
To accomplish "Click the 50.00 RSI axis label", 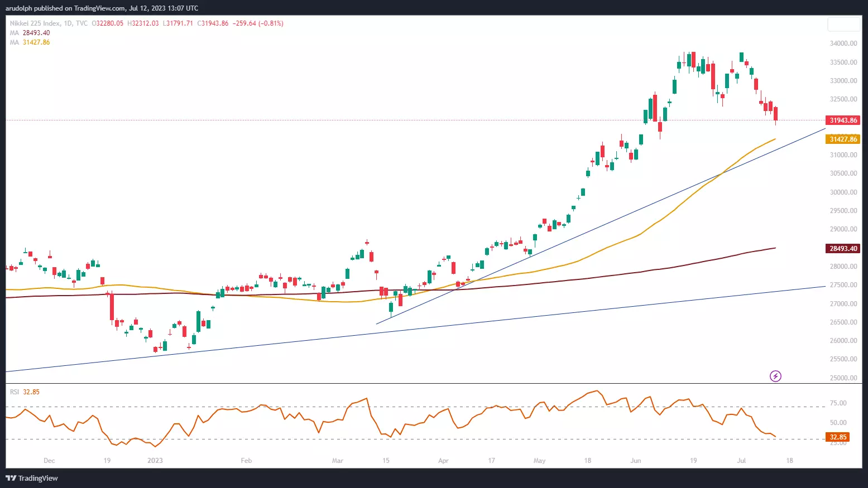I will pyautogui.click(x=838, y=423).
